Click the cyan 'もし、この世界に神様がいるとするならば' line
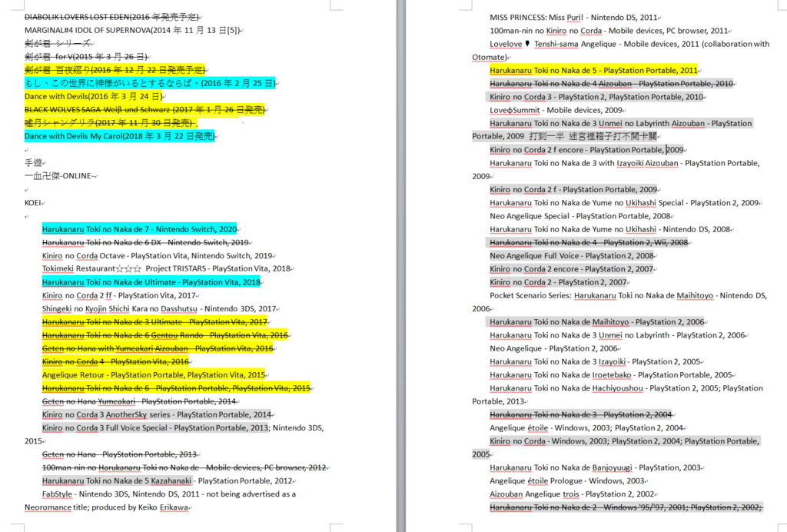The height and width of the screenshot is (532, 787). click(150, 83)
